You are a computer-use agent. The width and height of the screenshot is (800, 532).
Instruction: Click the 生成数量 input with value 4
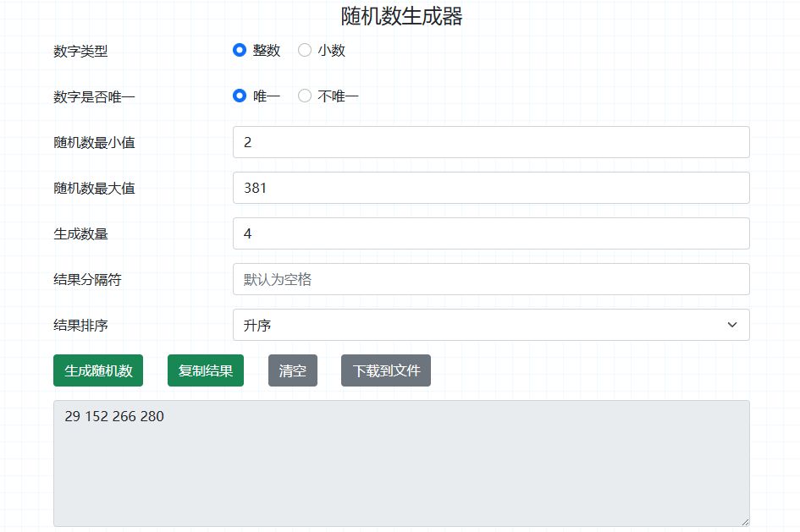pyautogui.click(x=491, y=233)
